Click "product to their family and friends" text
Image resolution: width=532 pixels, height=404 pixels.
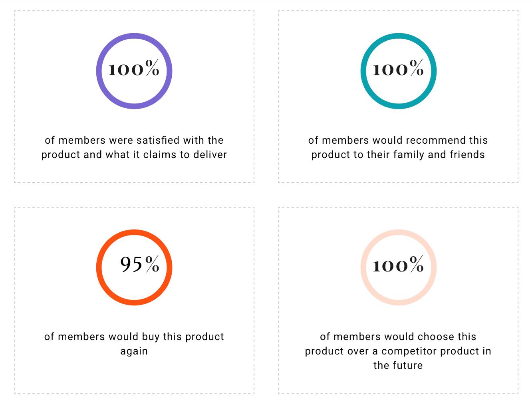coord(398,154)
